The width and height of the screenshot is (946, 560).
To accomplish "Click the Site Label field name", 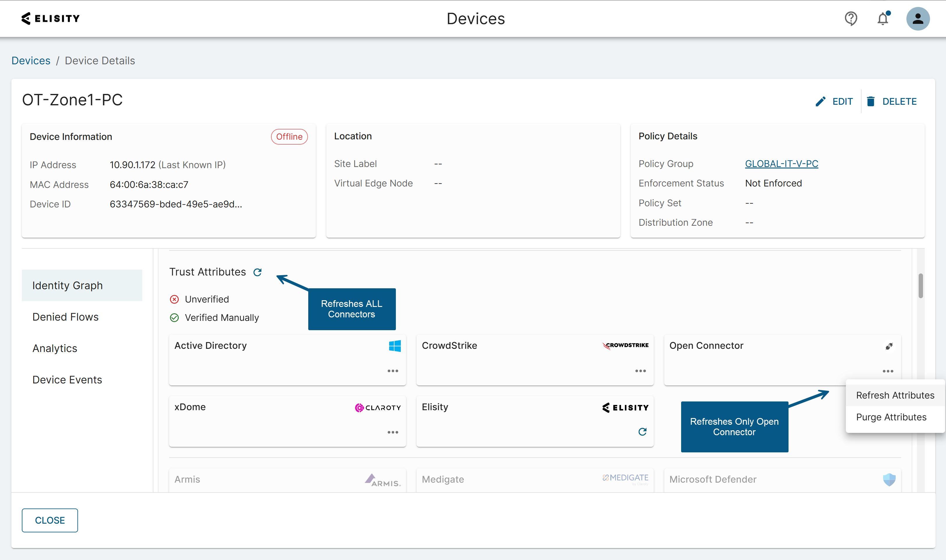I will coord(355,164).
